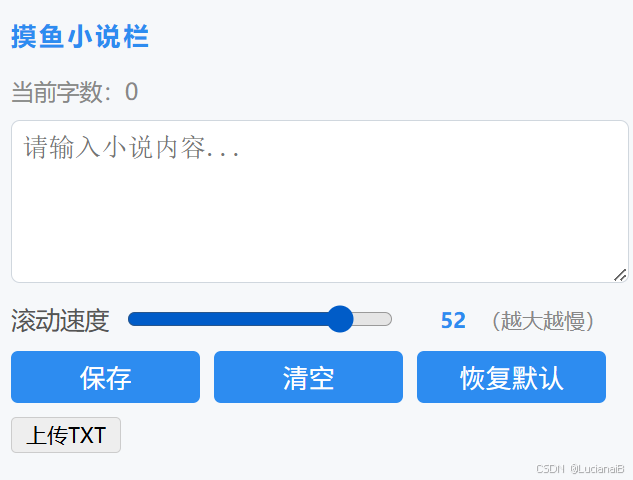This screenshot has height=480, width=633.
Task: Click the 滚动速度 label
Action: pyautogui.click(x=60, y=321)
